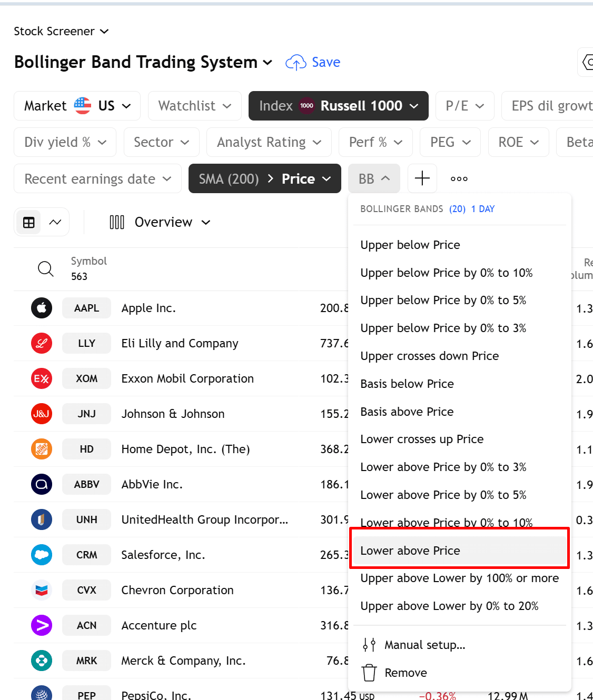Open the Div yield % filter

(65, 142)
